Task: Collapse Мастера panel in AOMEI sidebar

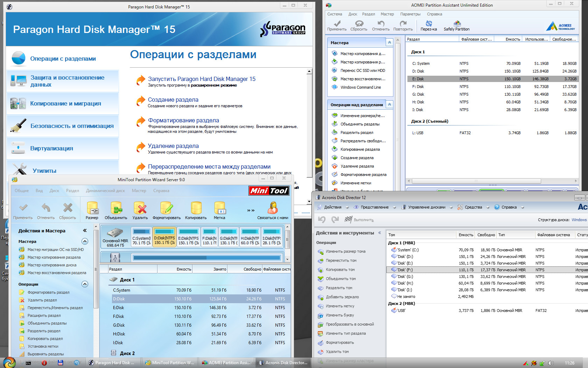Action: (x=389, y=42)
